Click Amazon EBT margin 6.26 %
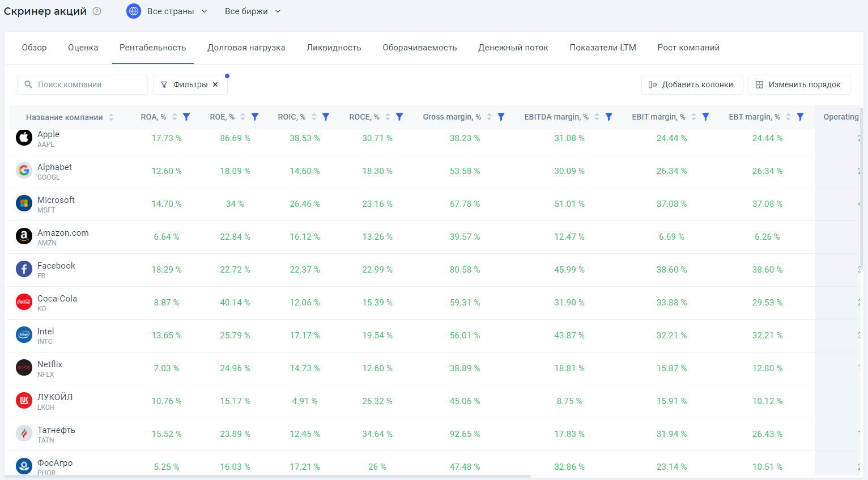The image size is (868, 480). pyautogui.click(x=767, y=237)
